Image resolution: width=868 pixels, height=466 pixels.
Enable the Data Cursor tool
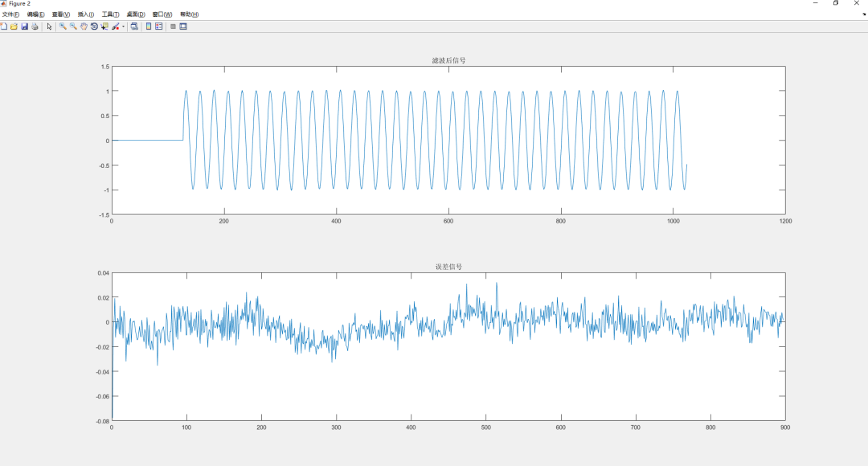click(x=104, y=26)
